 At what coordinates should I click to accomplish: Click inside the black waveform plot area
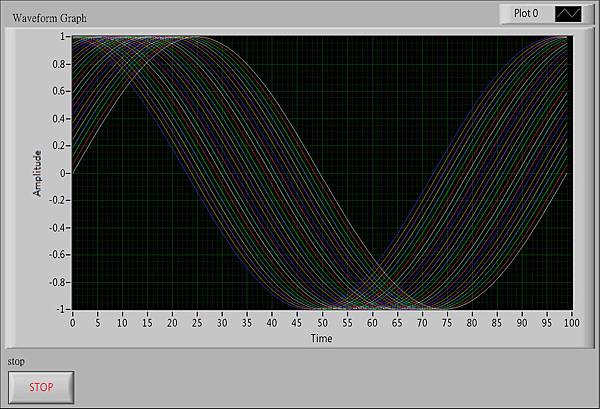pyautogui.click(x=320, y=172)
